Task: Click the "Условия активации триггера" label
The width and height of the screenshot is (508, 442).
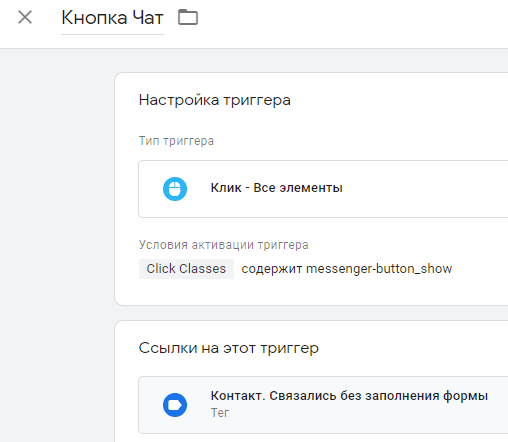Action: (x=223, y=245)
